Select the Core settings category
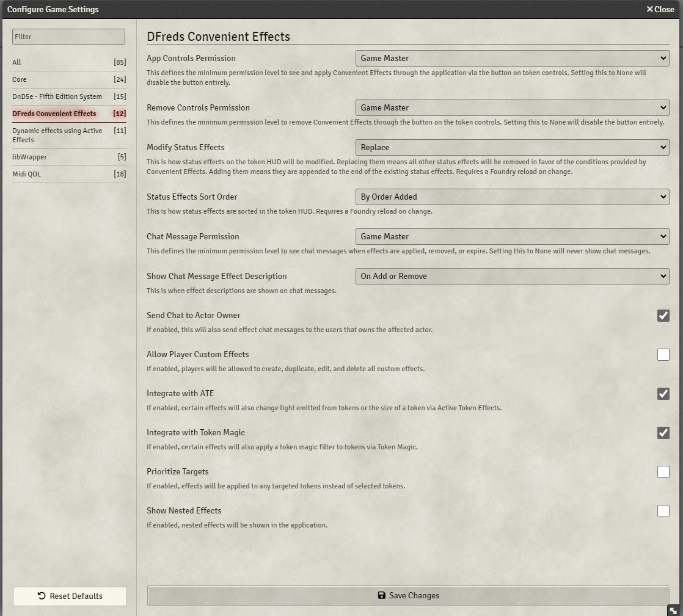 click(69, 79)
